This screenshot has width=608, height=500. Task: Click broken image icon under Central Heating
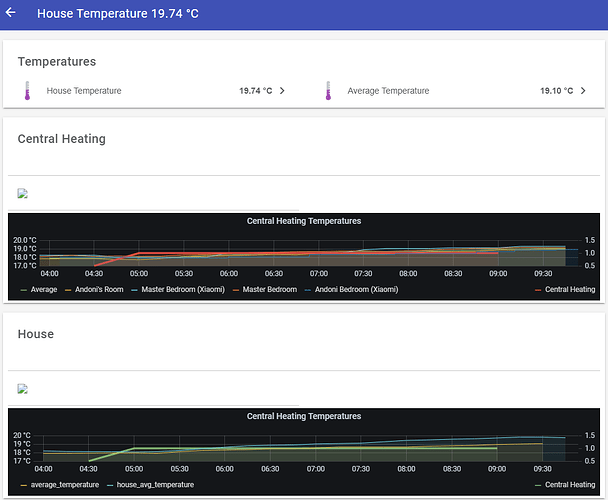pyautogui.click(x=22, y=194)
